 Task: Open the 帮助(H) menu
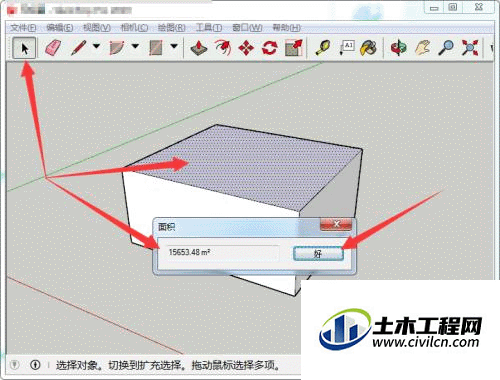click(286, 28)
